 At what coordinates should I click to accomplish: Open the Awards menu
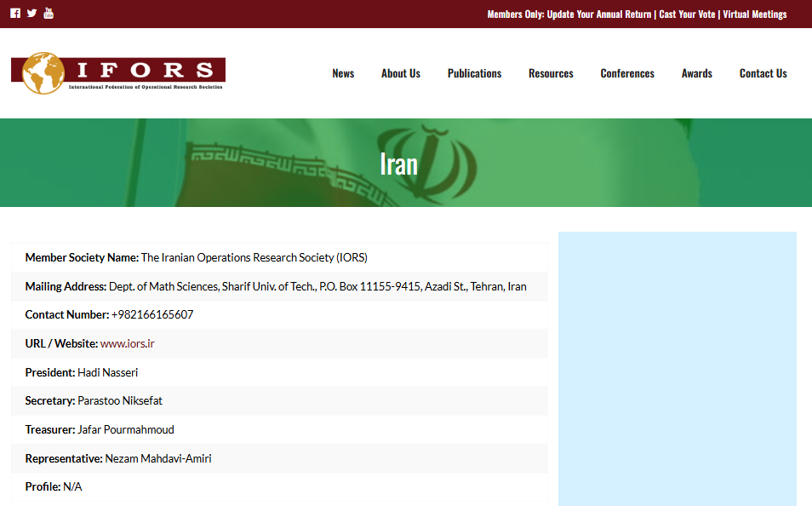click(x=696, y=73)
